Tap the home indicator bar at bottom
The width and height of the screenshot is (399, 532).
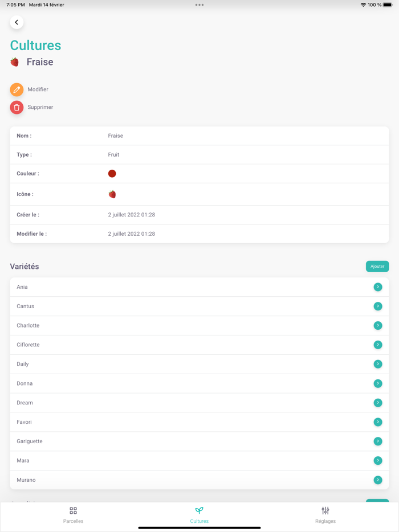click(x=199, y=528)
